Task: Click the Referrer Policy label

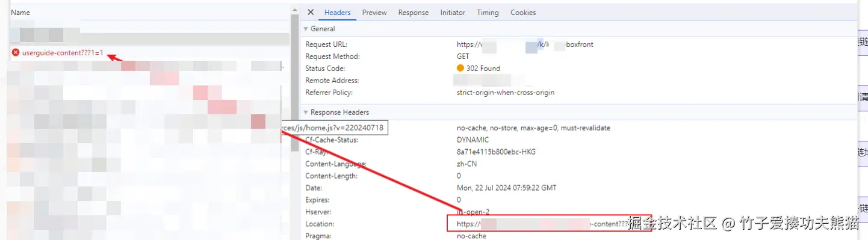Action: 329,93
